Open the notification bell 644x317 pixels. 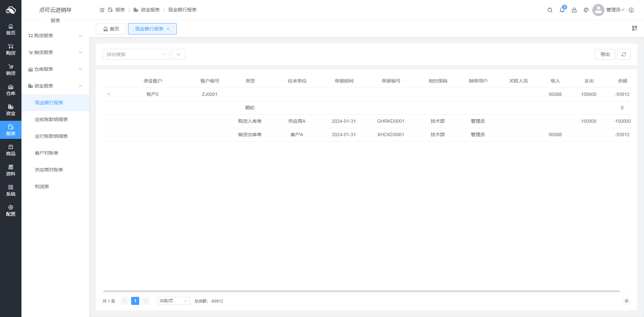pos(562,10)
